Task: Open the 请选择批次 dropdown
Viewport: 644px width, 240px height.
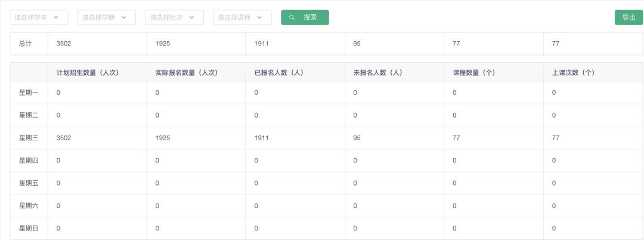Action: (175, 18)
